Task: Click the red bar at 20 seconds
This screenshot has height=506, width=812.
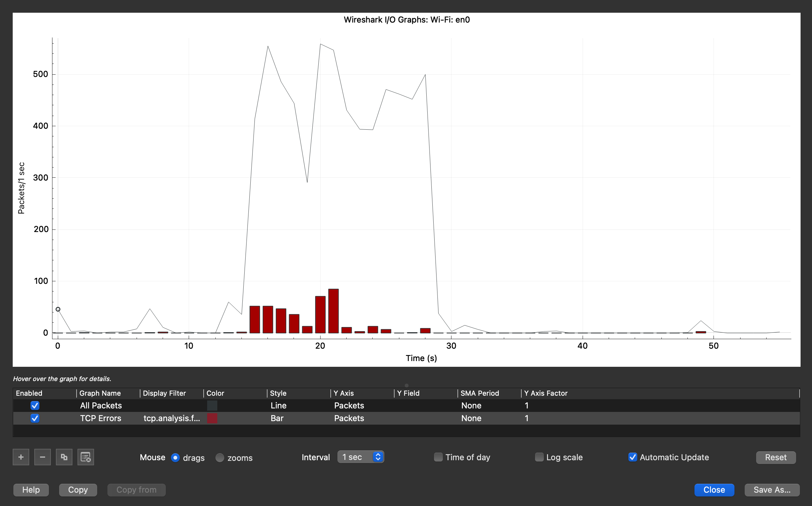Action: [320, 315]
